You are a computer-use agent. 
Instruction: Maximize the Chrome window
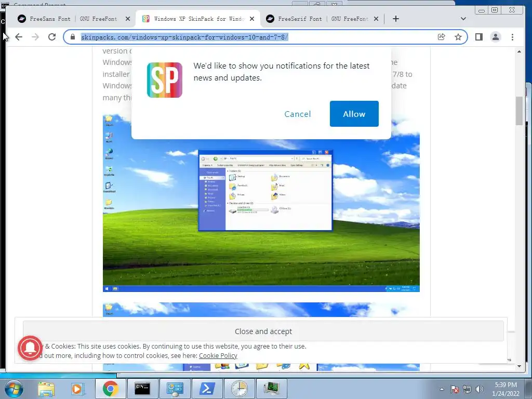pos(495,10)
